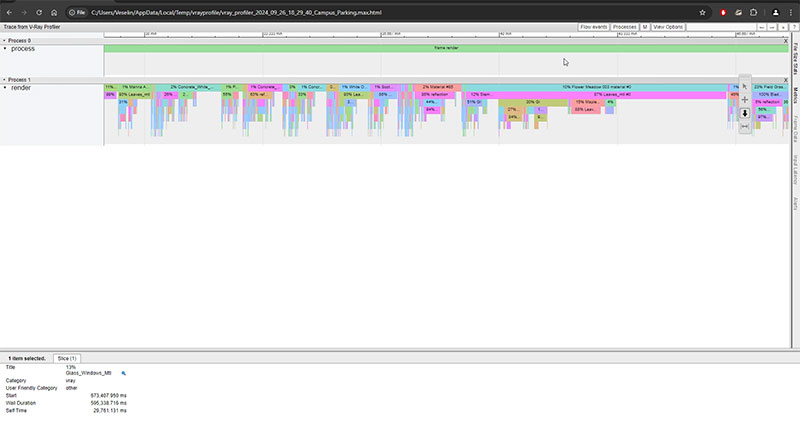
Task: Select the 2% Material #65 slice
Action: click(437, 87)
